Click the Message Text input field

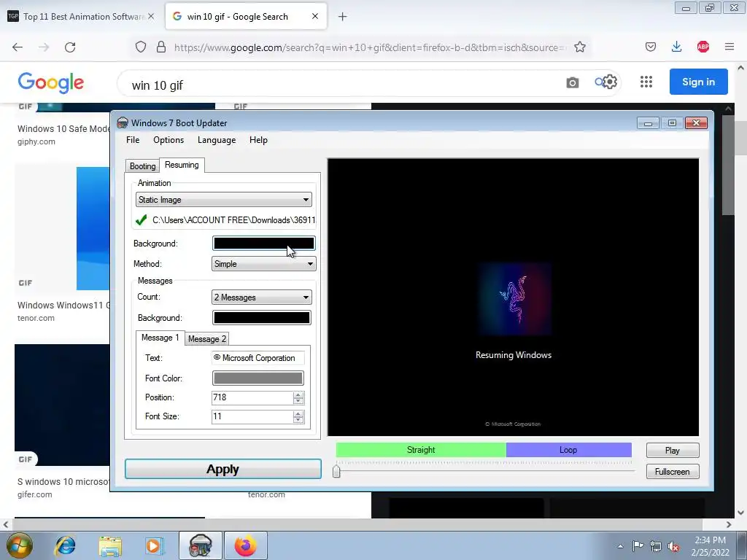(258, 357)
